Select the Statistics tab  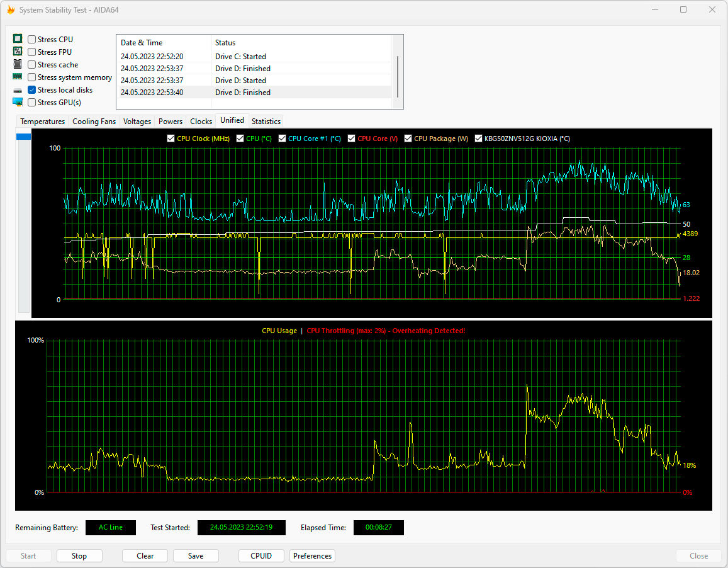coord(266,122)
